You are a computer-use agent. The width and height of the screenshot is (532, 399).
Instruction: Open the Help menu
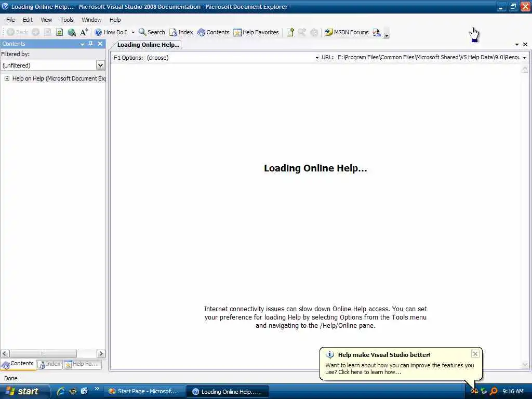click(115, 20)
